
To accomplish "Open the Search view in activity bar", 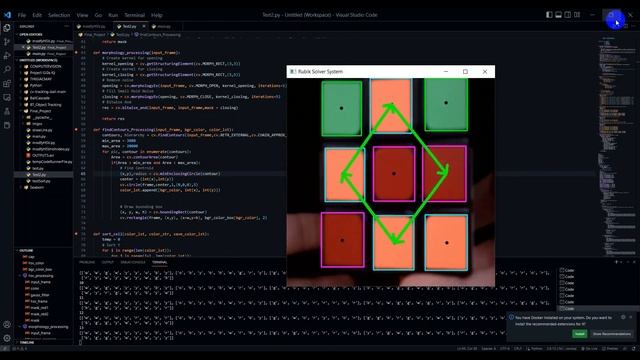I will point(7,69).
